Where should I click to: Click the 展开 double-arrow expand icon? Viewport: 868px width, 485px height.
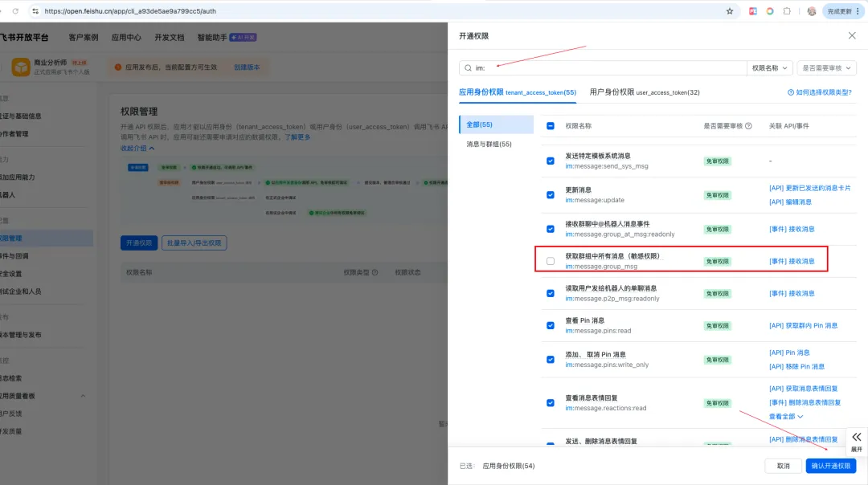click(x=857, y=437)
